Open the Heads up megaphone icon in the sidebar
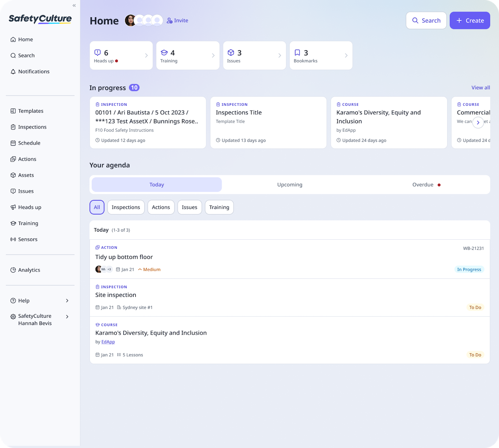 [x=13, y=207]
